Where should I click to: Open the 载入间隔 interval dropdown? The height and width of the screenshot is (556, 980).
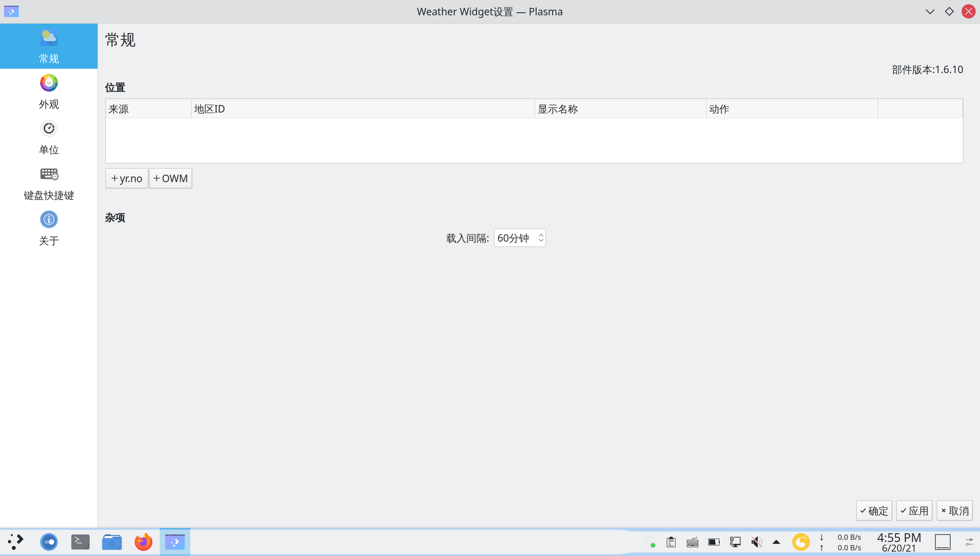(x=516, y=238)
